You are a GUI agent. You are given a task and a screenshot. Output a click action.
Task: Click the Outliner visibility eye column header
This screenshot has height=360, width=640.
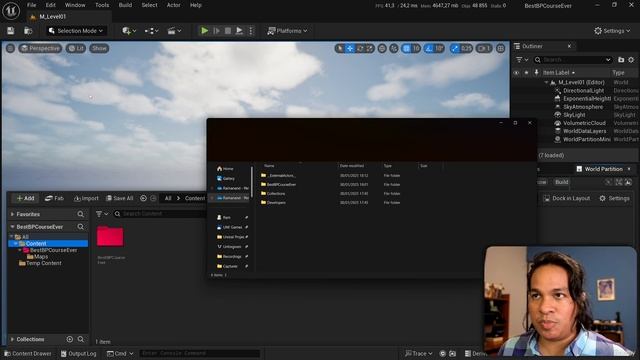tap(516, 73)
